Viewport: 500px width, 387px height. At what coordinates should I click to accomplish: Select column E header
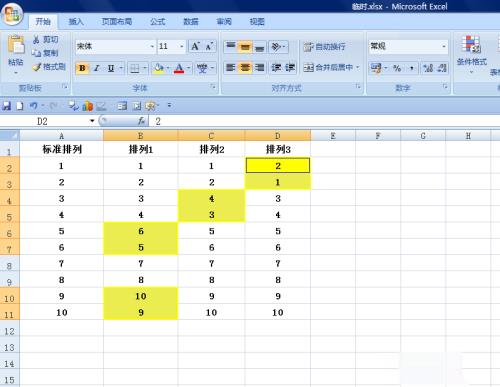333,136
